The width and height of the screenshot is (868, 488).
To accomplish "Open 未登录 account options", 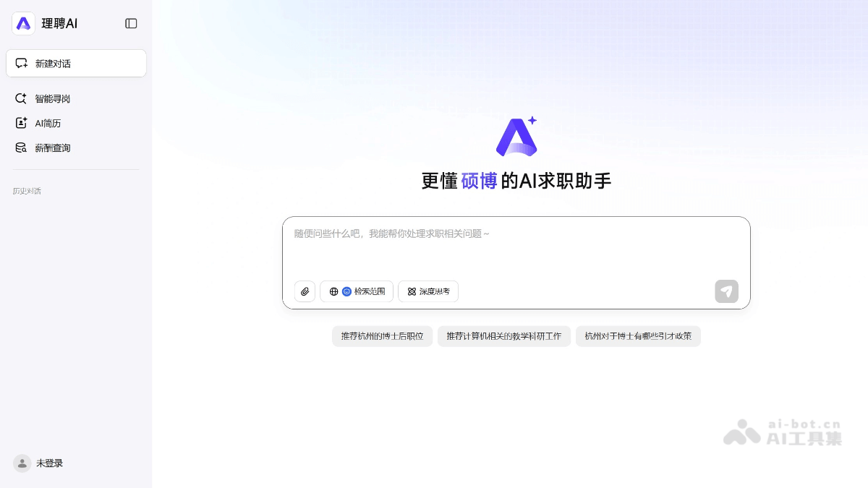I will click(50, 463).
